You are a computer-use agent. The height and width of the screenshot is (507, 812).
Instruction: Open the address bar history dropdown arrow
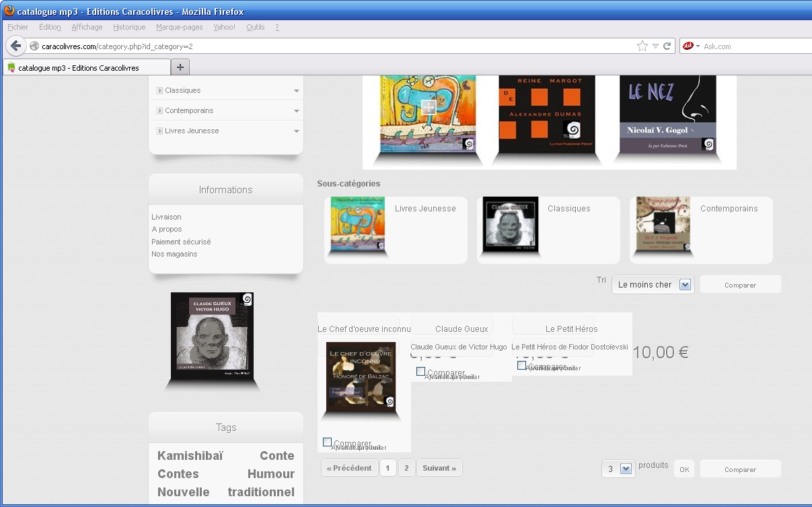click(x=655, y=46)
